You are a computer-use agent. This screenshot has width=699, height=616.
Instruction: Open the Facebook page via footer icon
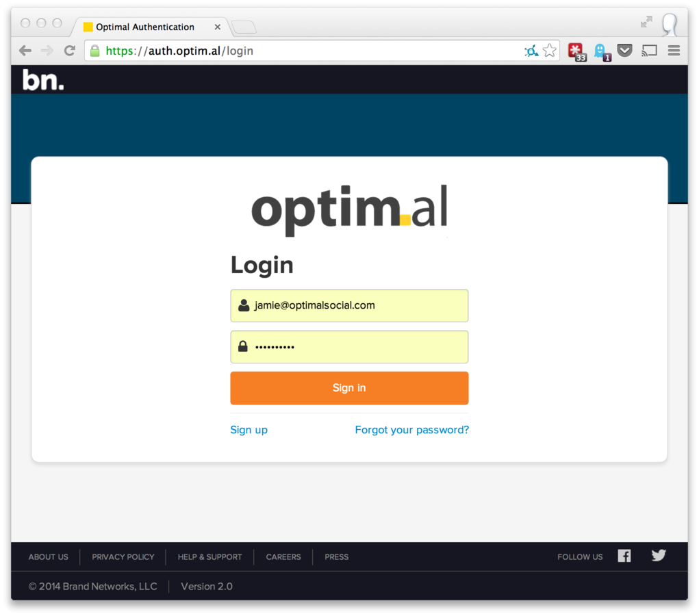[624, 556]
